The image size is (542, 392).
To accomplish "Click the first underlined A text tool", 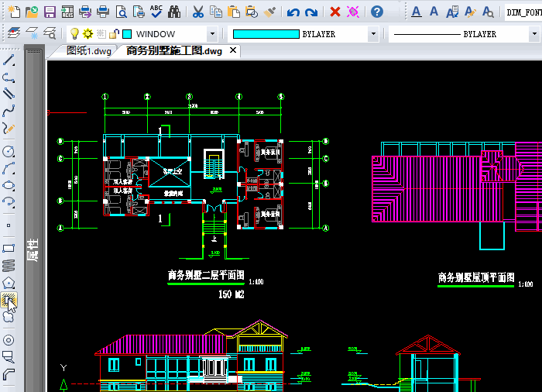I will (417, 12).
